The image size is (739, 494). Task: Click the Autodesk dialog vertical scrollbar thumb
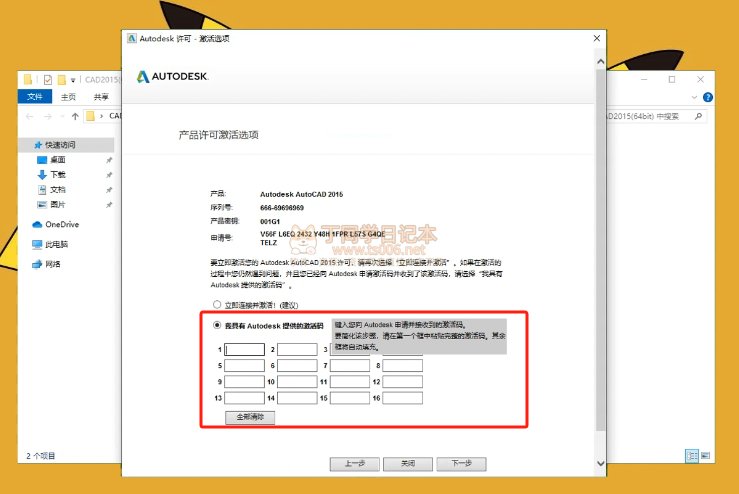600,250
